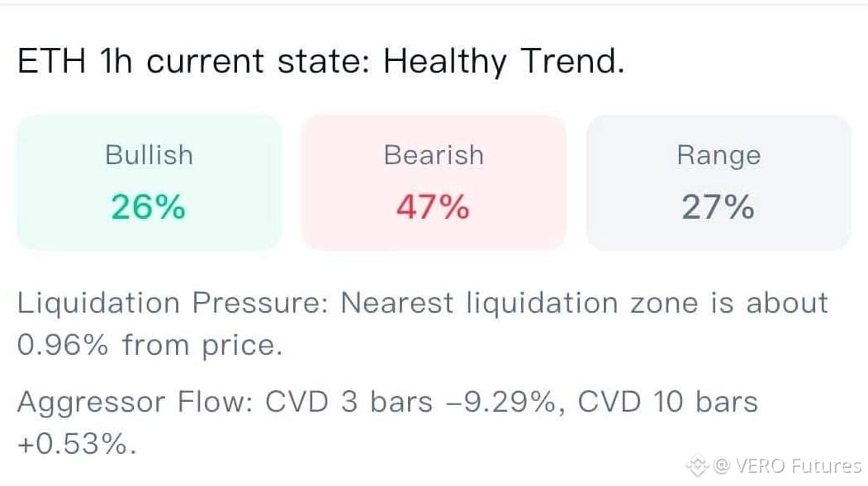868x486 pixels.
Task: Click the green 26% value
Action: (x=149, y=207)
